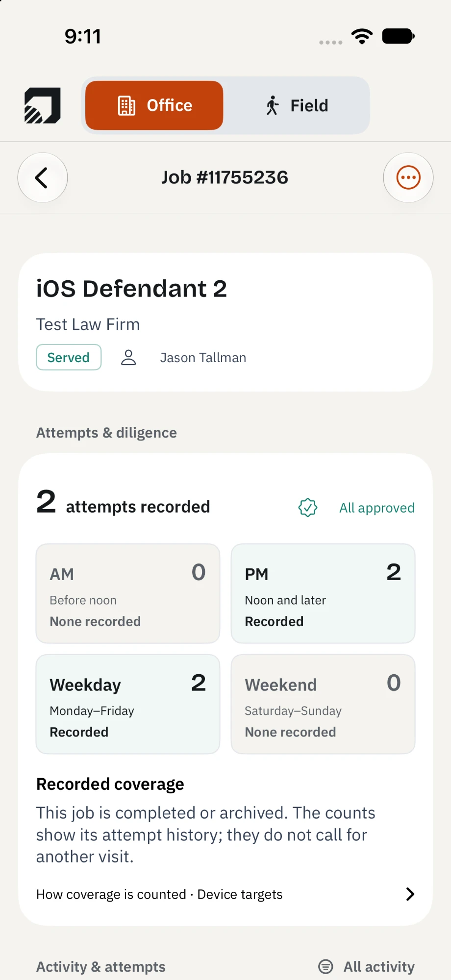Viewport: 451px width, 980px height.
Task: Tap the Attempts & diligence section header
Action: [106, 433]
